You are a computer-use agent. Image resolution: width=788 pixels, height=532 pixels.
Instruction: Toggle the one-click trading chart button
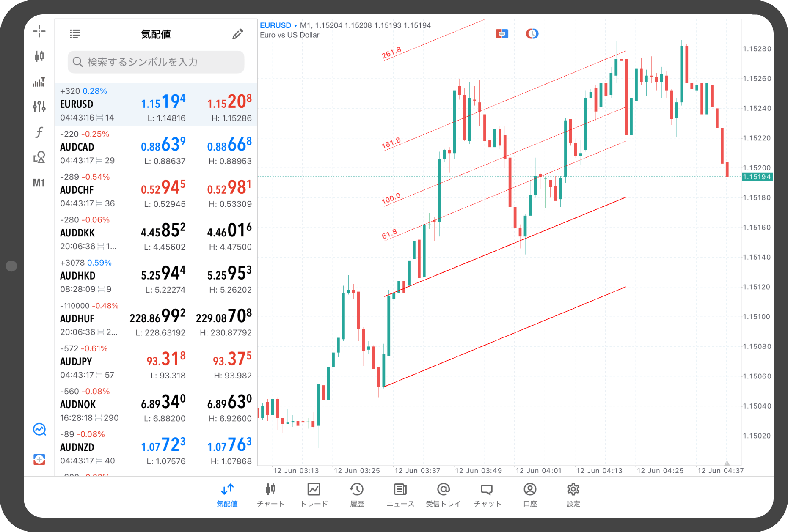coord(501,34)
